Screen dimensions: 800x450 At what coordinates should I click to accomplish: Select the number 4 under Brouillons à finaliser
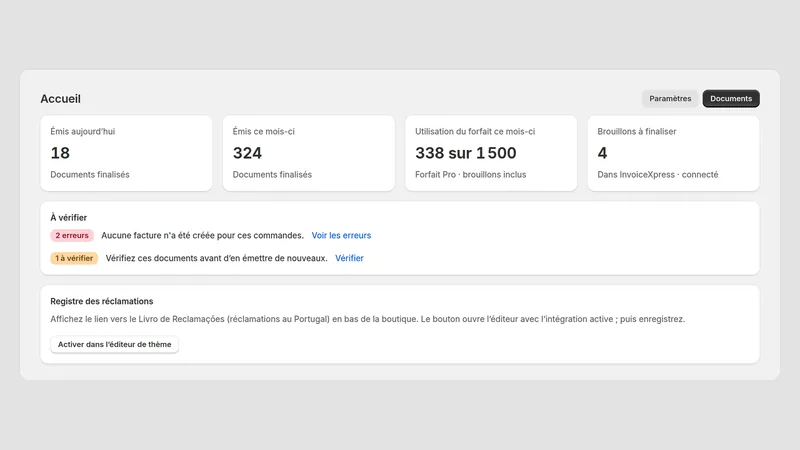coord(602,153)
